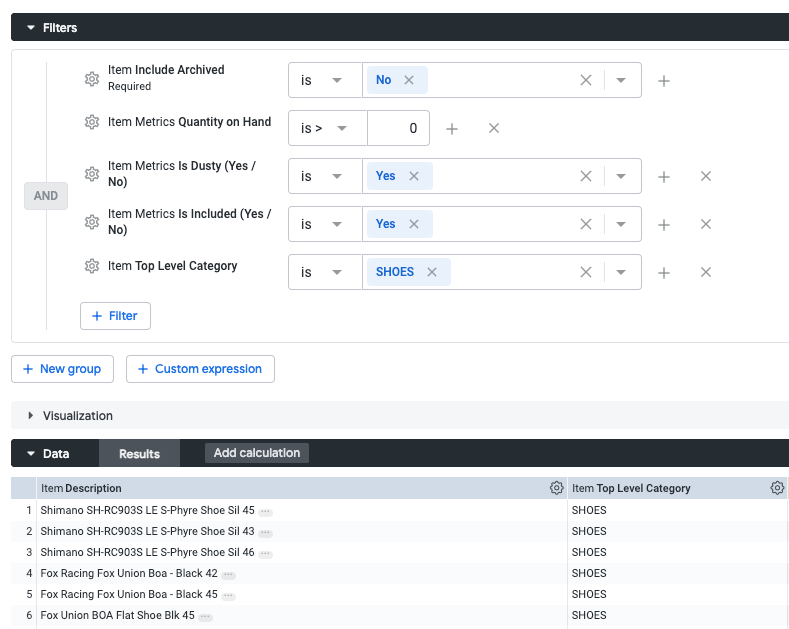
Task: Add another Is Dusty filter condition
Action: [664, 177]
